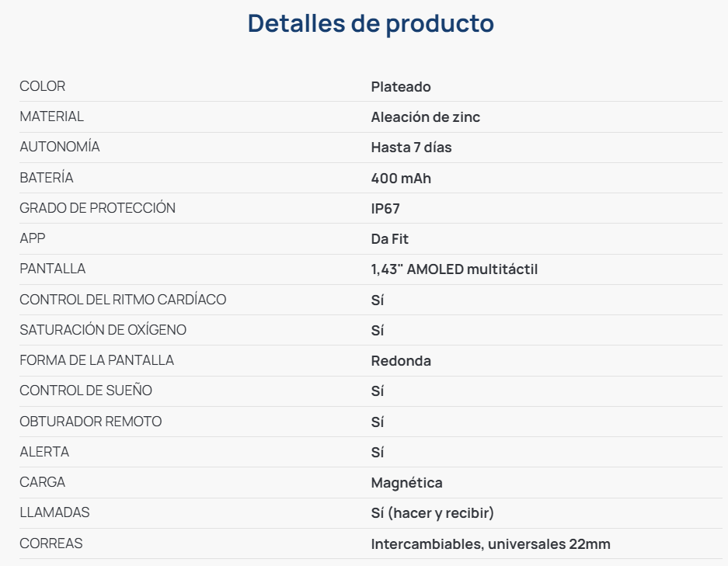Click the "Sí (hacer y recibir)" calls value
The width and height of the screenshot is (728, 566).
[432, 513]
